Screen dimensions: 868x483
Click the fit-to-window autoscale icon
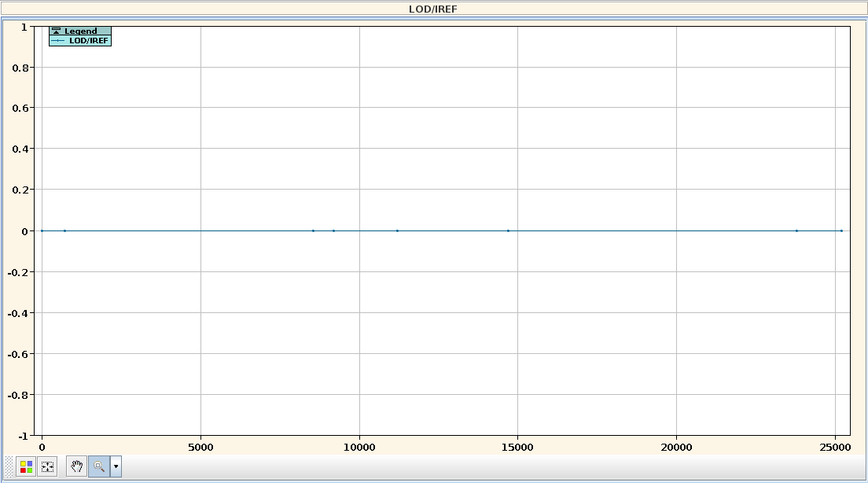pos(47,466)
